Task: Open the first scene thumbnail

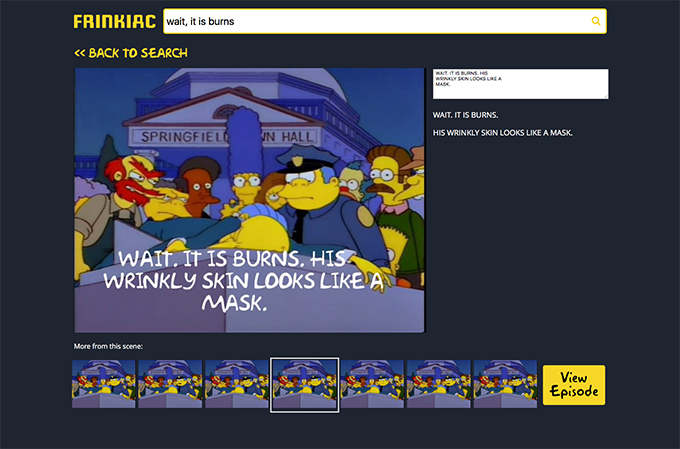Action: (x=104, y=384)
